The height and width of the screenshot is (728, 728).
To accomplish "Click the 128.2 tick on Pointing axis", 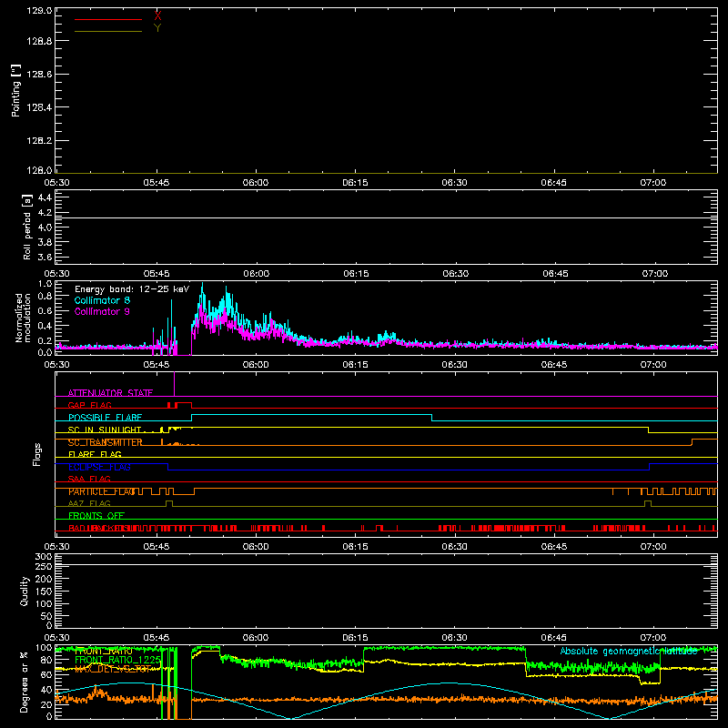I will (39, 141).
